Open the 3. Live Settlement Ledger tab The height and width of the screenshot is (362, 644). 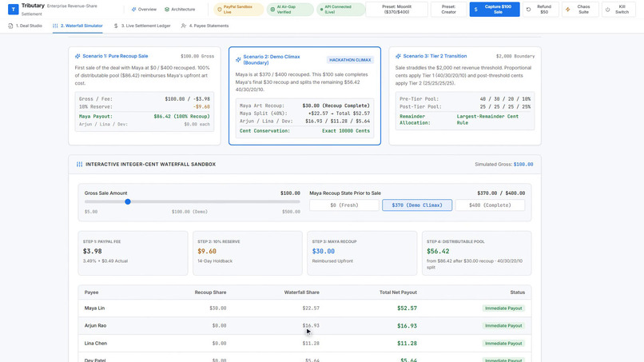click(x=142, y=26)
